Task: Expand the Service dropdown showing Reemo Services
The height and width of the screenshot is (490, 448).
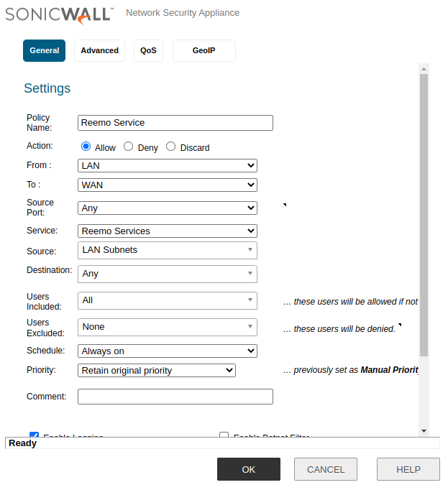Action: coord(167,231)
